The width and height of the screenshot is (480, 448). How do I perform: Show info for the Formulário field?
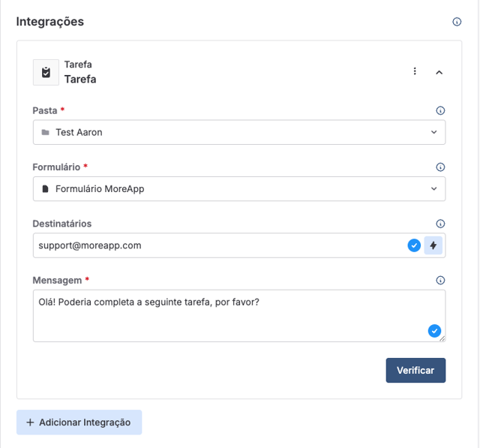pos(440,167)
